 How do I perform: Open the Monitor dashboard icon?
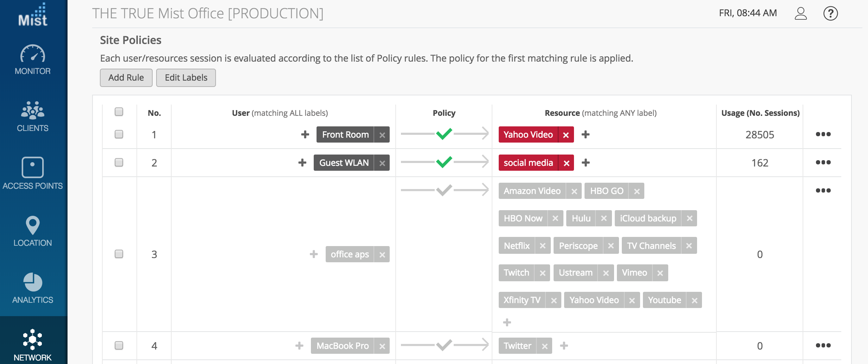[x=33, y=54]
